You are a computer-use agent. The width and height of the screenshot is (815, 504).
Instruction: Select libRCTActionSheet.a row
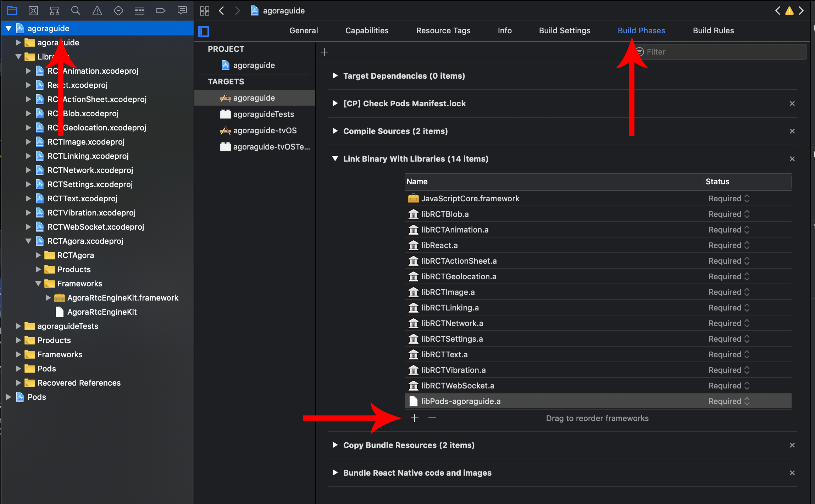click(x=598, y=261)
